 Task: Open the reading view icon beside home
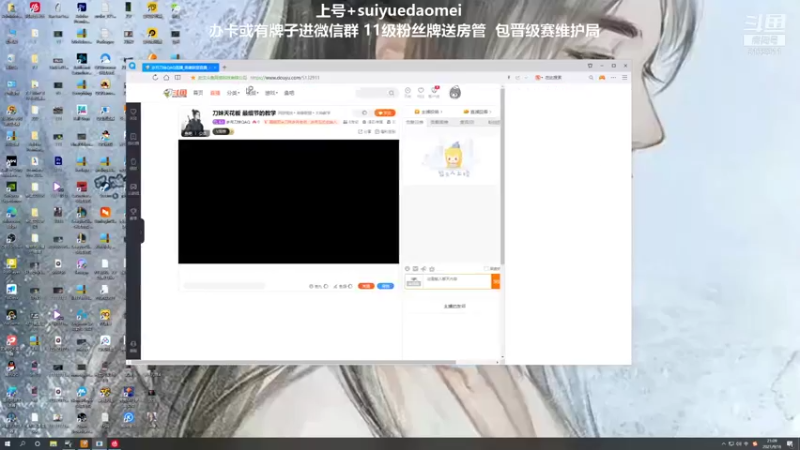click(x=178, y=78)
